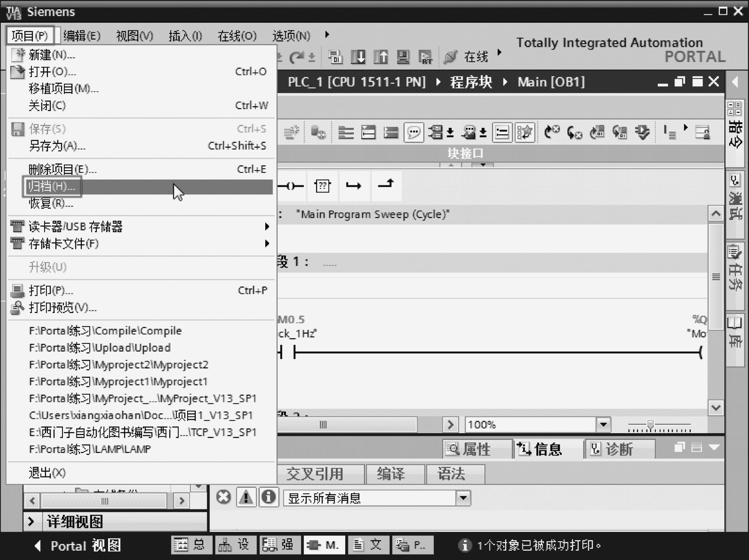Click the comment bubble toolbar icon
The width and height of the screenshot is (749, 560).
point(414,133)
